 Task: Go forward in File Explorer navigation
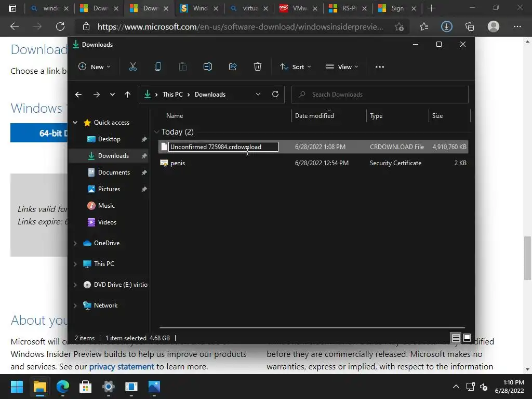point(96,95)
